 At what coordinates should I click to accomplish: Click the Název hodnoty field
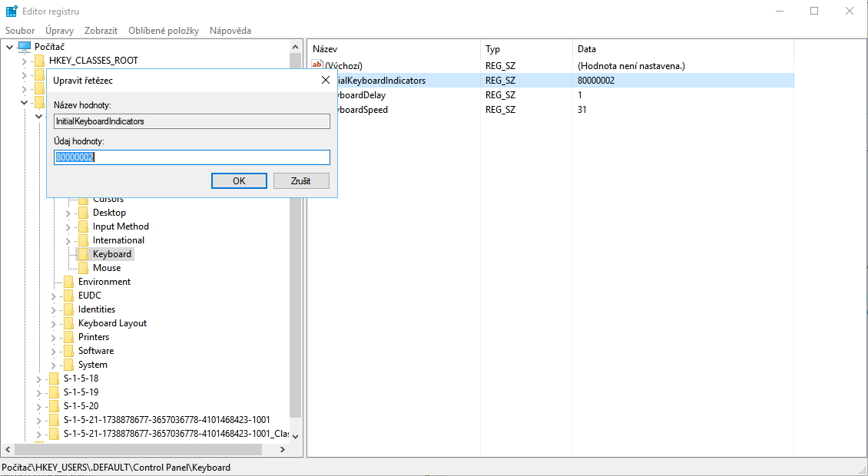[192, 121]
